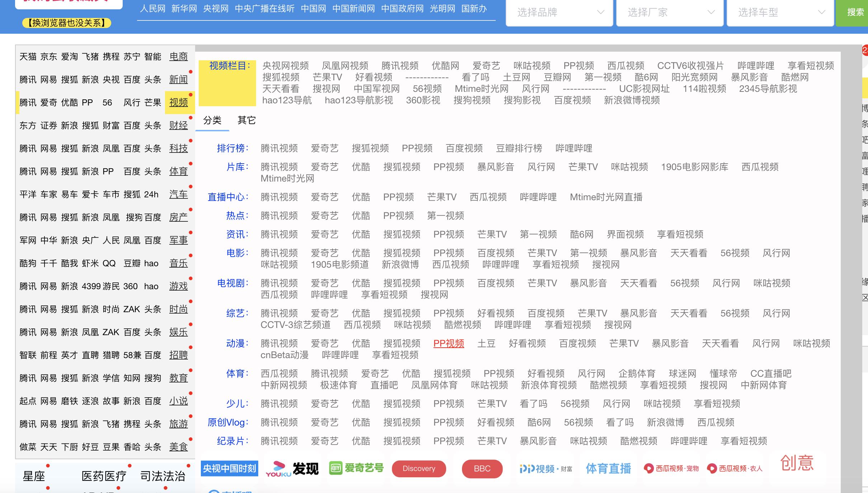Open the 央视中国时刻 channel icon

[x=229, y=469]
